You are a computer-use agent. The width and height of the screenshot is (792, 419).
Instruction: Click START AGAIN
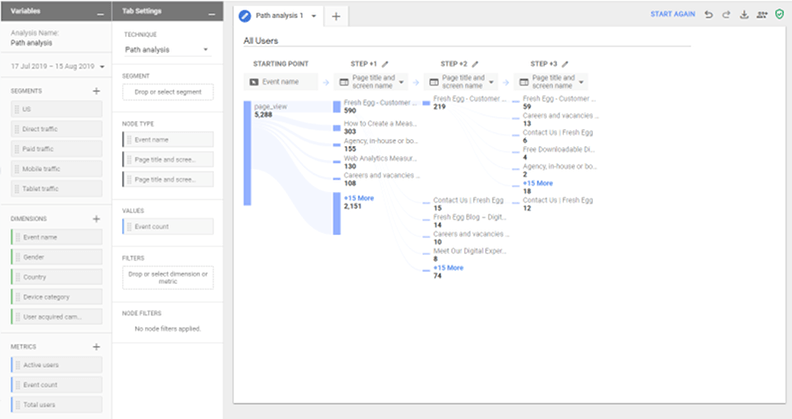[672, 14]
